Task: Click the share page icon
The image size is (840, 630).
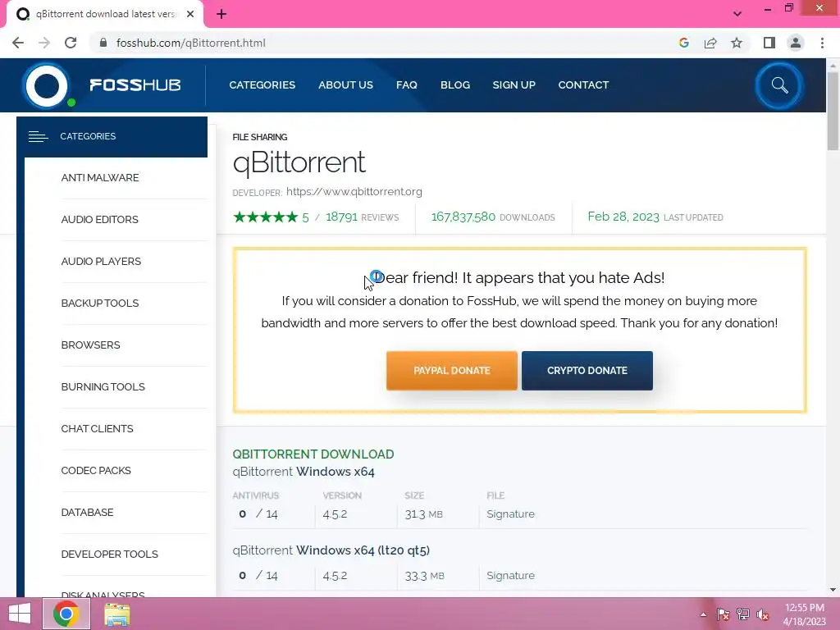Action: (710, 43)
